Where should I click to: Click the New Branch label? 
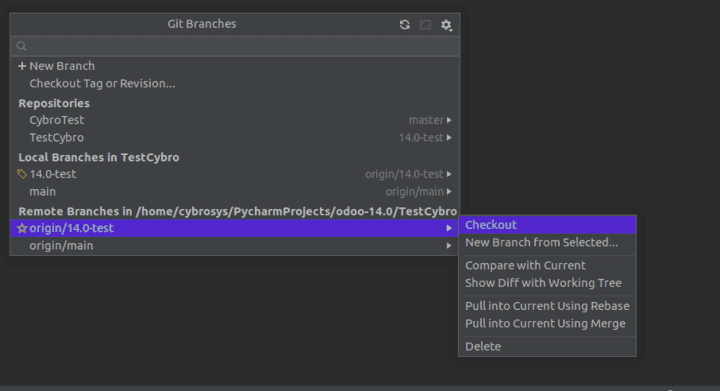[62, 66]
